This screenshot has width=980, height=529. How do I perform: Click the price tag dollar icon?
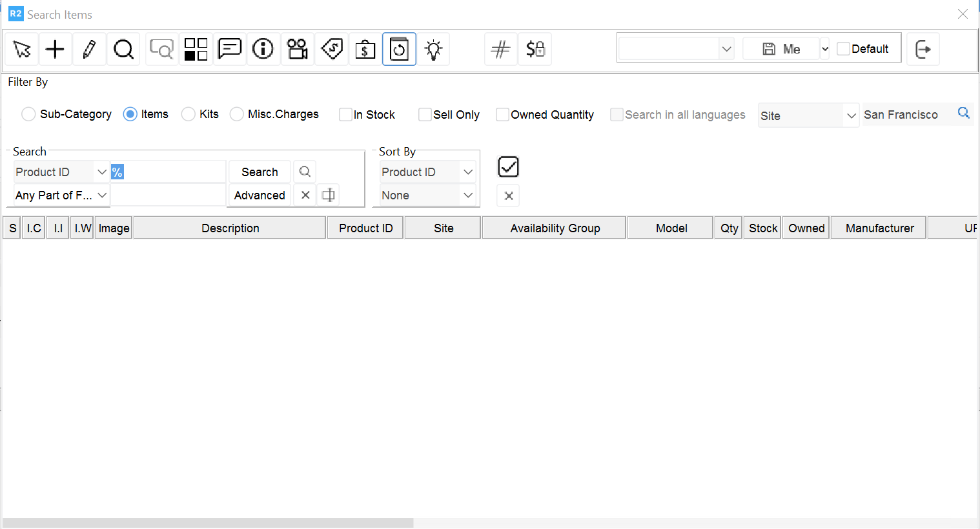332,49
